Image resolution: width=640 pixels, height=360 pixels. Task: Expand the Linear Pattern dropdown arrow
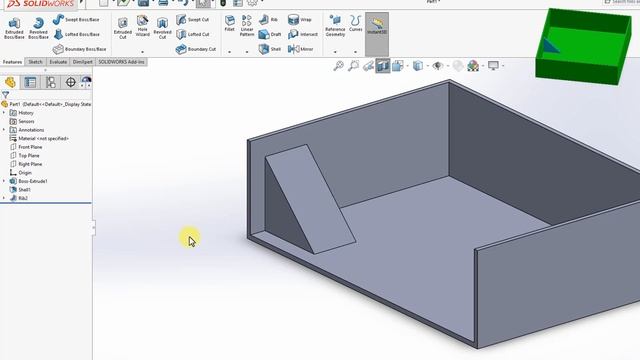[x=247, y=52]
